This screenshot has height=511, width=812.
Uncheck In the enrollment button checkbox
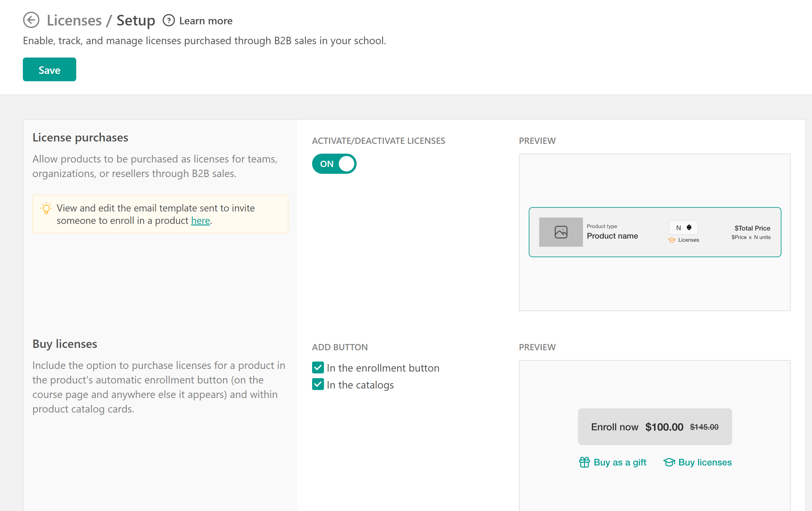tap(318, 368)
